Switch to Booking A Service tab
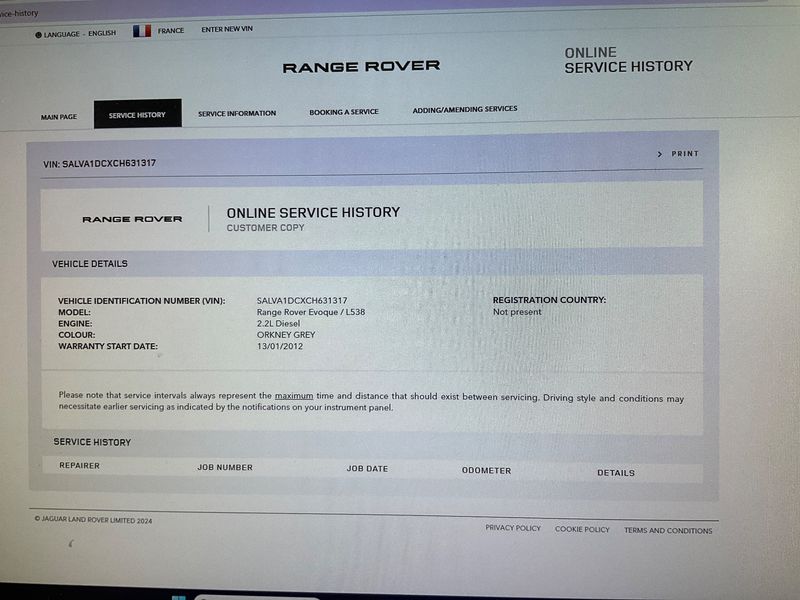The image size is (800, 600). pyautogui.click(x=344, y=112)
